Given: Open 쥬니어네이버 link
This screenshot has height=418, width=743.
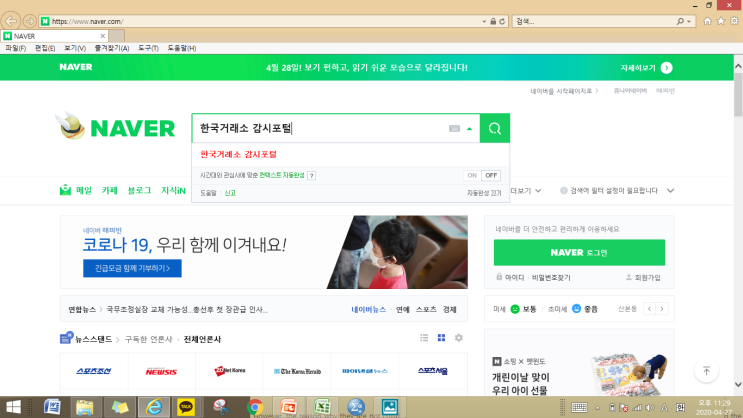Looking at the screenshot, I should (630, 91).
